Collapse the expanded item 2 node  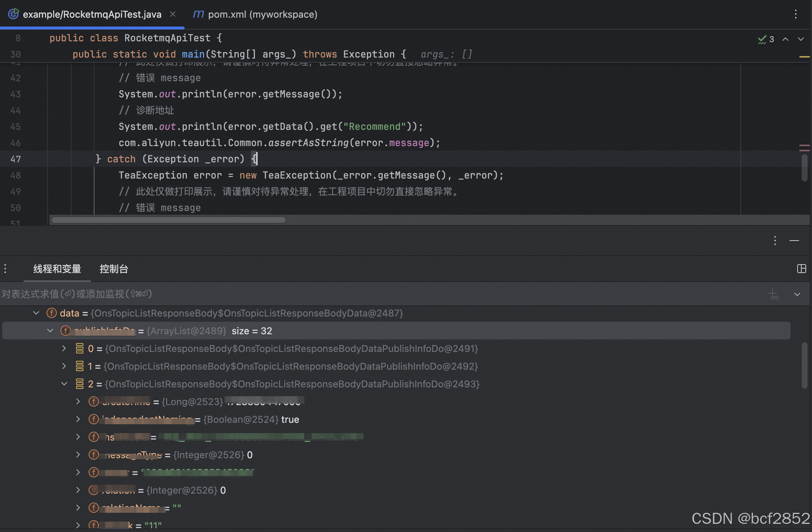[x=64, y=384]
